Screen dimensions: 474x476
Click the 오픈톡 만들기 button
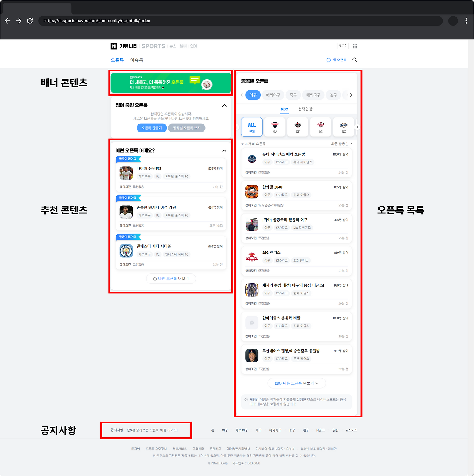click(x=152, y=128)
